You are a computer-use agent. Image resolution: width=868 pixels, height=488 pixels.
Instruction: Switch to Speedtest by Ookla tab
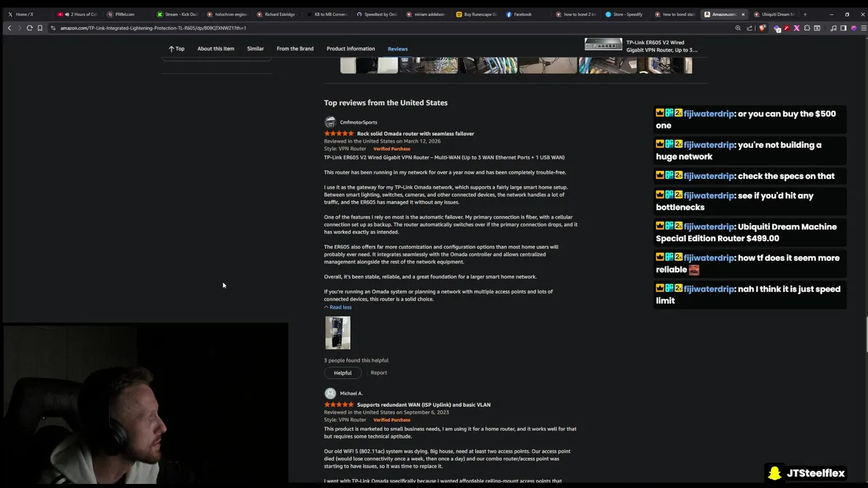[377, 14]
